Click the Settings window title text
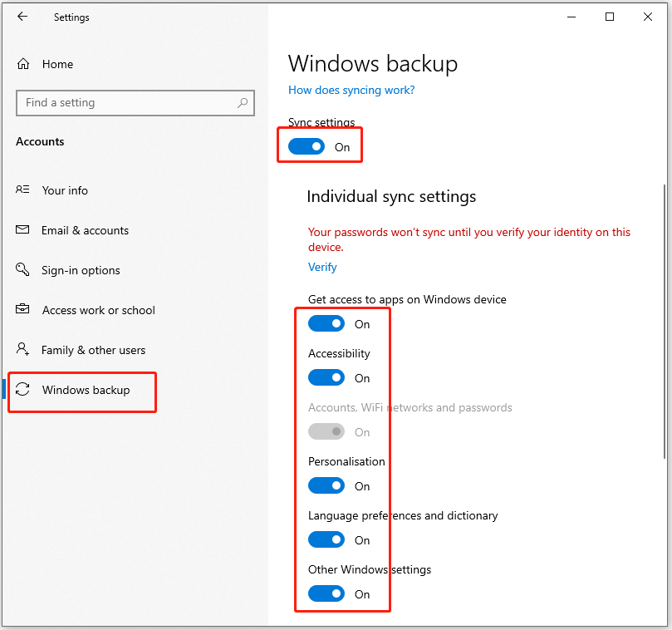Image resolution: width=672 pixels, height=630 pixels. coord(71,17)
